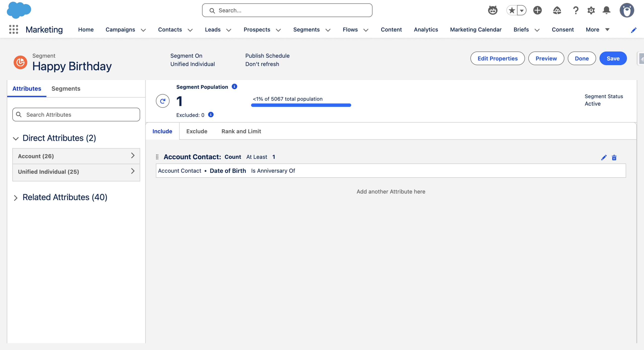
Task: Collapse the Direct Attributes section
Action: (16, 138)
